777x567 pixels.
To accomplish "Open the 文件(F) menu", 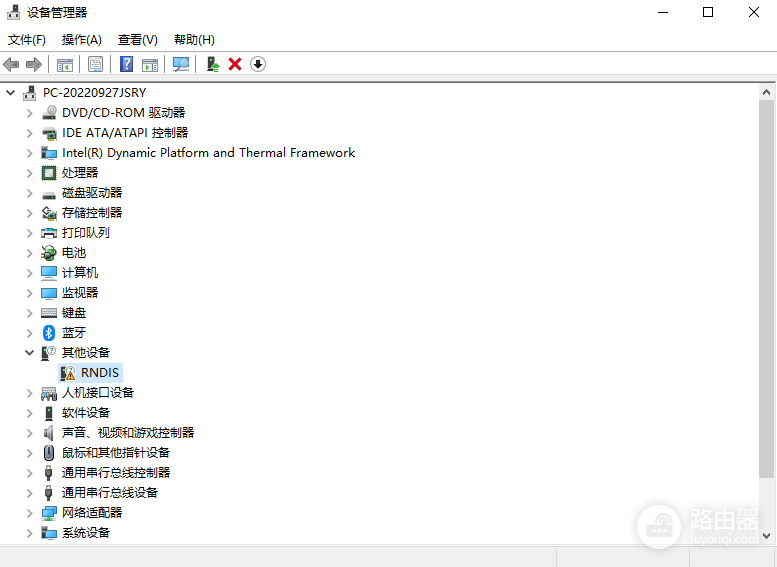I will [27, 40].
